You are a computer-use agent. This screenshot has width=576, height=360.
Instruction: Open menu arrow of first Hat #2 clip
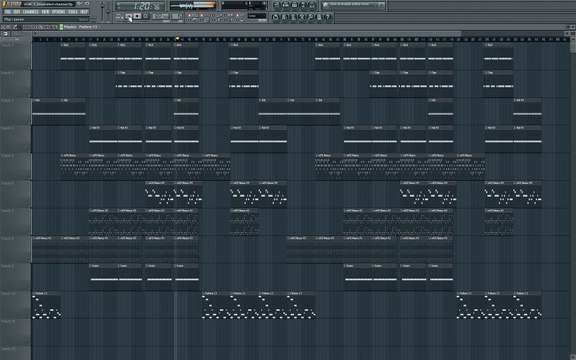click(90, 127)
